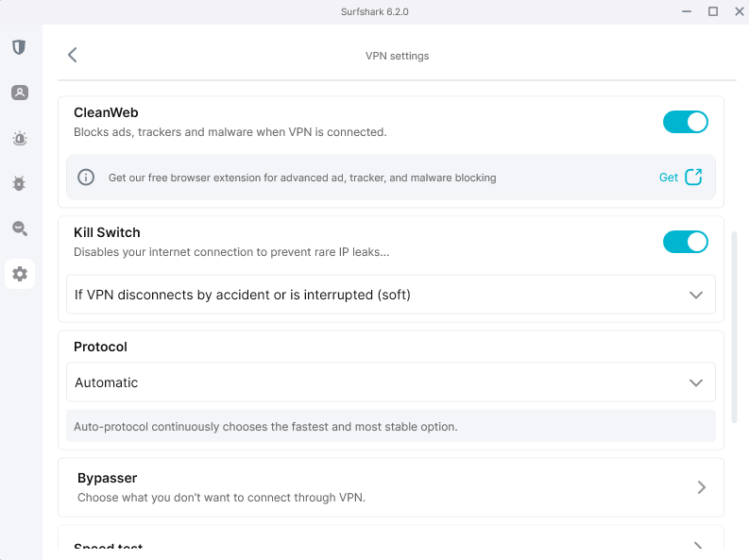Open the Bypasser settings row

pos(390,487)
